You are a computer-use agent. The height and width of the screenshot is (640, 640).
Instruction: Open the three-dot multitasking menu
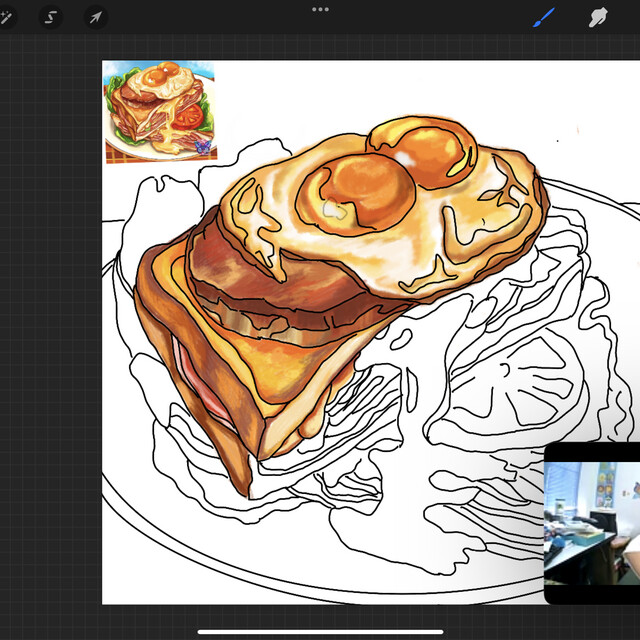(320, 9)
